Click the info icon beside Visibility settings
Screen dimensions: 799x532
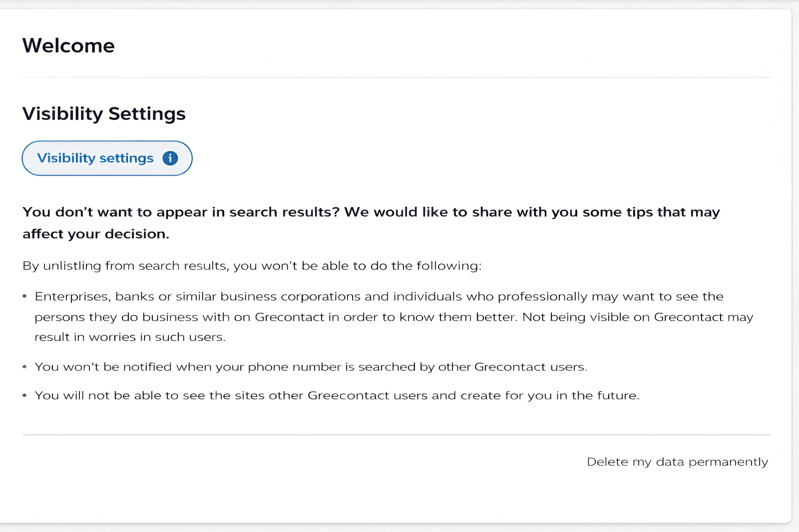pos(170,158)
